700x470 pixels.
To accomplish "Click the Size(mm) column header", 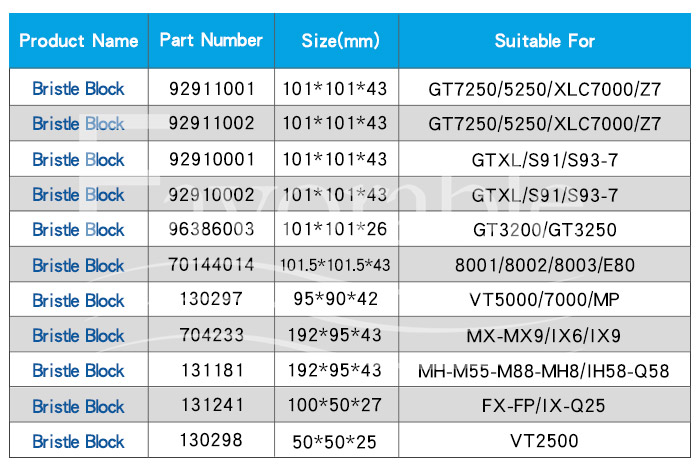I will (x=341, y=41).
